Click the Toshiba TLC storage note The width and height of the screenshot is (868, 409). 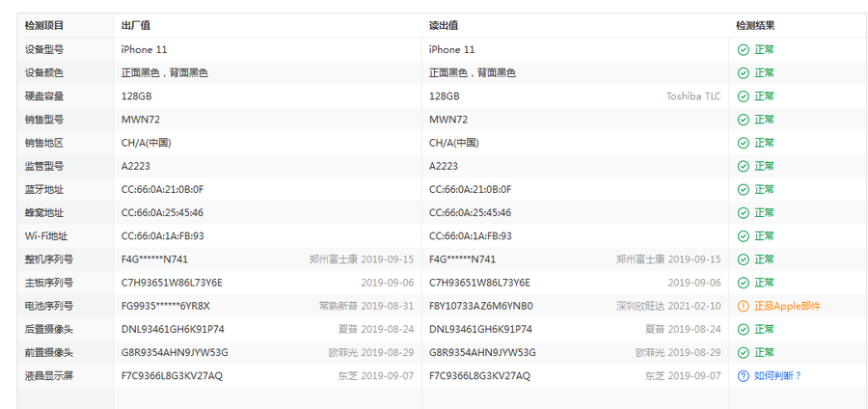693,96
